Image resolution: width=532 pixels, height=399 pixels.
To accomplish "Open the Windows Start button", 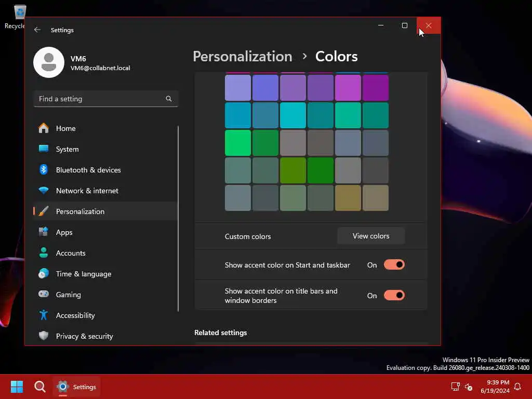I will 17,387.
